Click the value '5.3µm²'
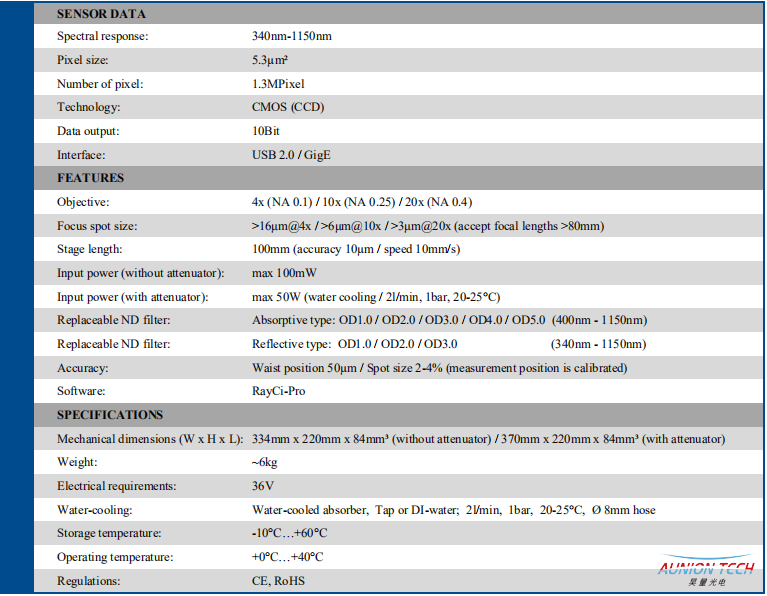This screenshot has height=596, width=767. pyautogui.click(x=270, y=60)
